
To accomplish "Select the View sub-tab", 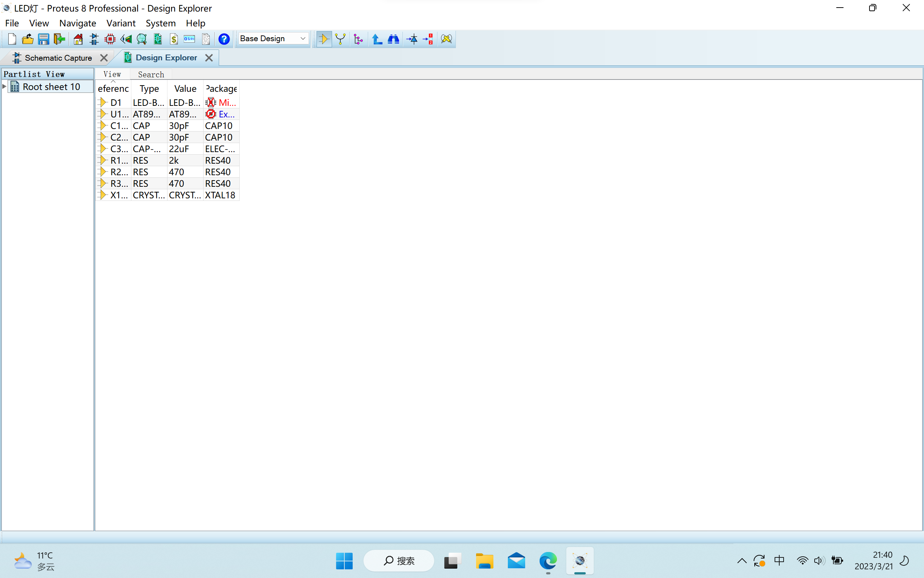I will coord(112,74).
